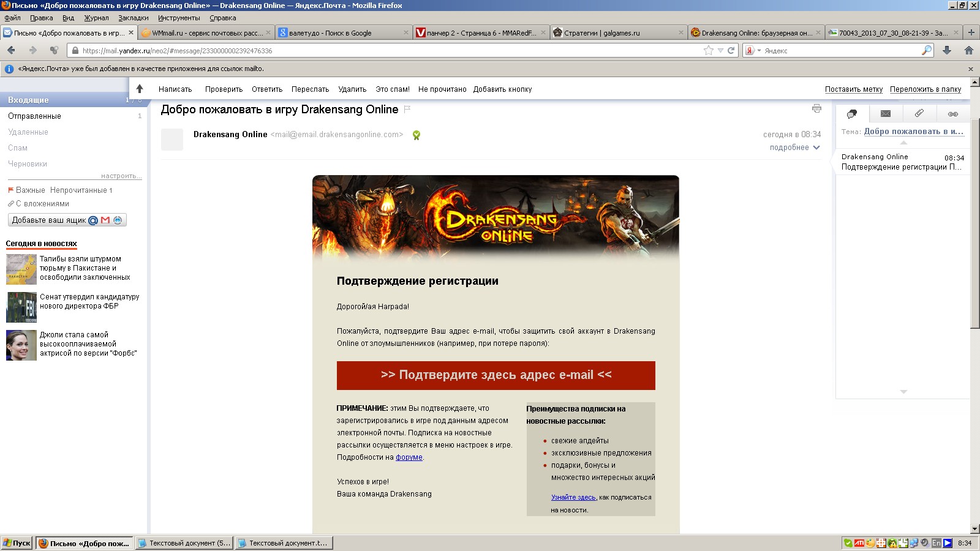Go to the home page icon
The width and height of the screenshot is (980, 551).
969,50
